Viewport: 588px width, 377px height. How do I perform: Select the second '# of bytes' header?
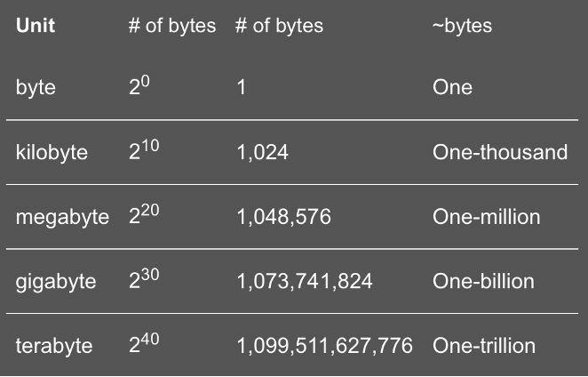[280, 26]
